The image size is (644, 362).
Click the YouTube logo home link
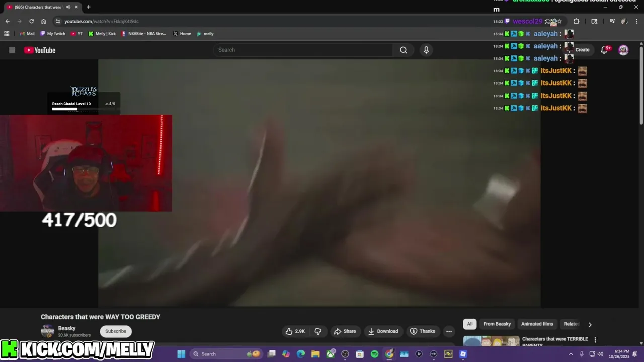(x=40, y=50)
